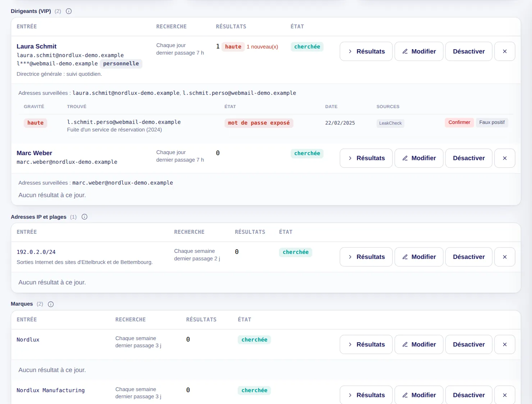
Task: Mark finding as Faux positif
Action: coord(492,122)
